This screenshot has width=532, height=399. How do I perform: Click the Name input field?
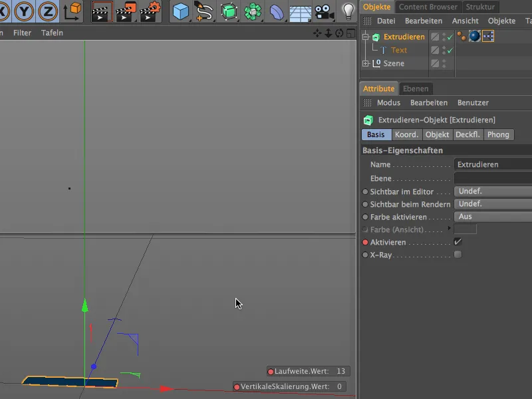tap(493, 164)
